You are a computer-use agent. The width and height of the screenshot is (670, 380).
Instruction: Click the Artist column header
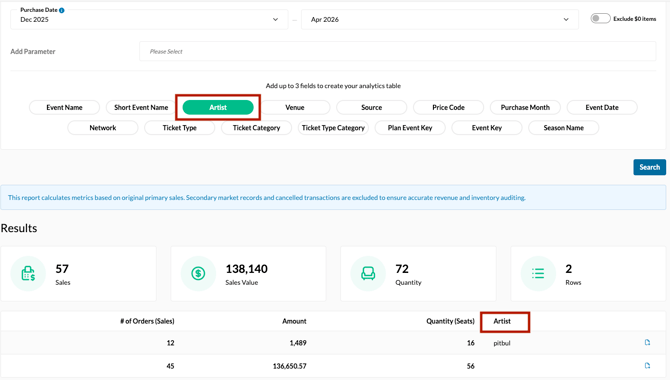coord(502,321)
